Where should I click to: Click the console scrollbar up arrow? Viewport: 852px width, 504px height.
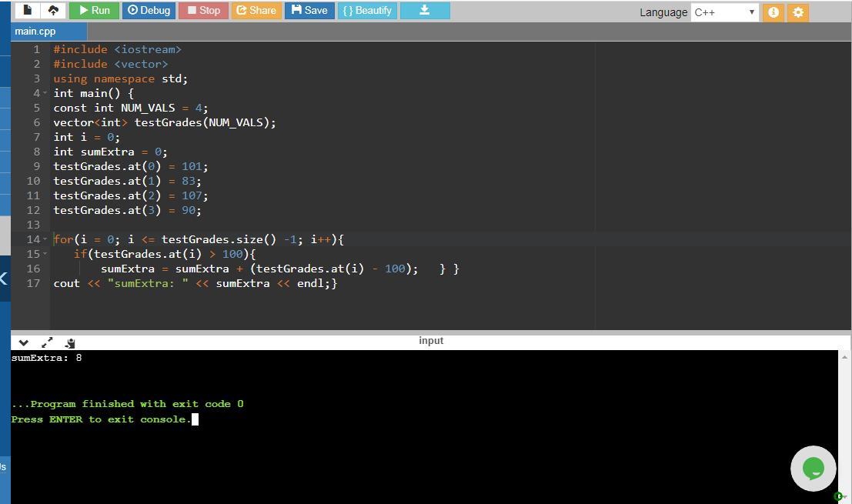(x=844, y=357)
